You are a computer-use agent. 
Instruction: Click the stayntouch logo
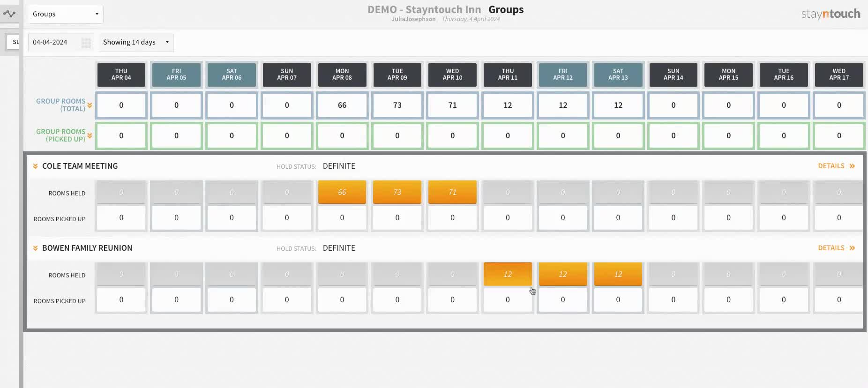point(831,14)
